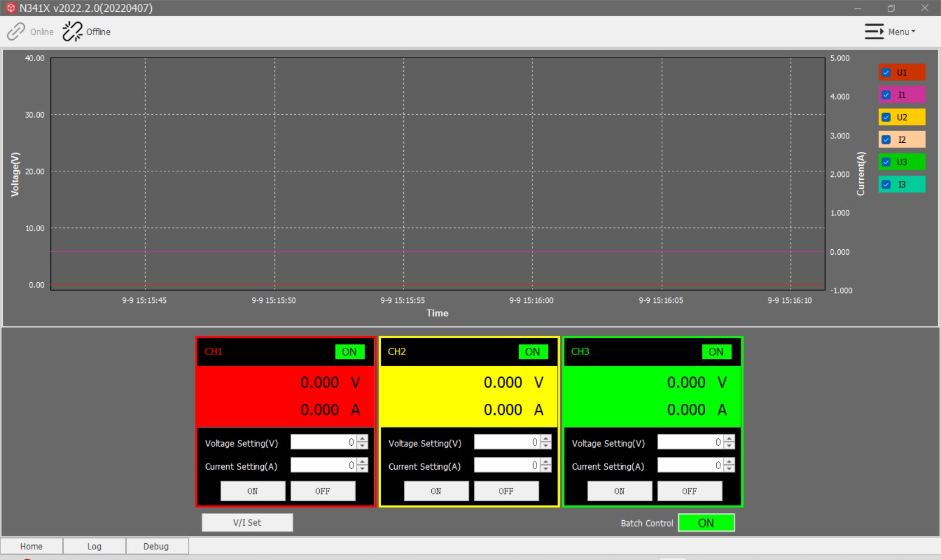
Task: Click the CH1 voltage readout 0.000 V
Action: tap(330, 382)
